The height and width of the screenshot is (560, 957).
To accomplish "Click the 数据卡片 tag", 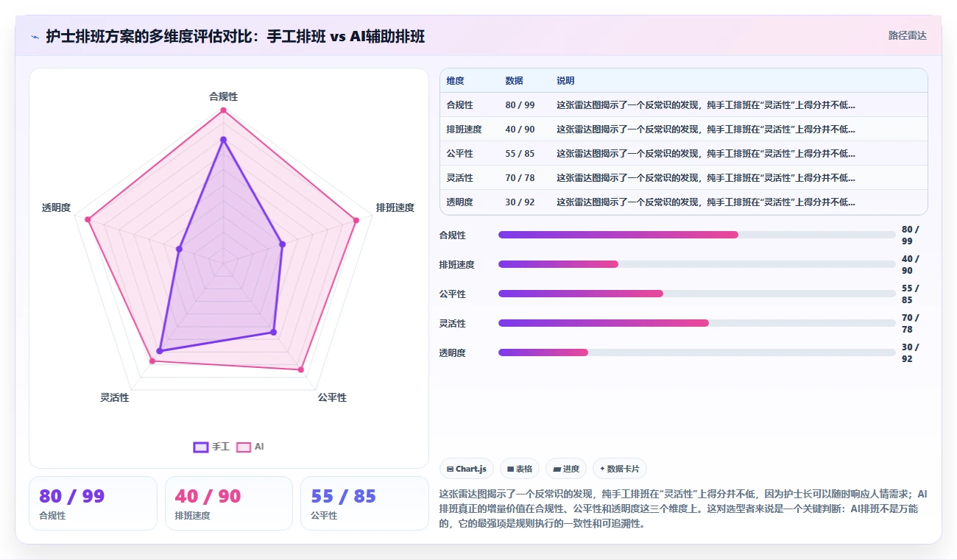I will click(x=620, y=469).
